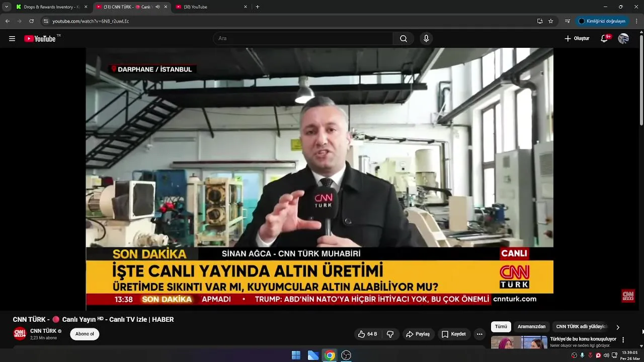The height and width of the screenshot is (362, 644).
Task: Open the account avatar menu
Action: pos(623,39)
